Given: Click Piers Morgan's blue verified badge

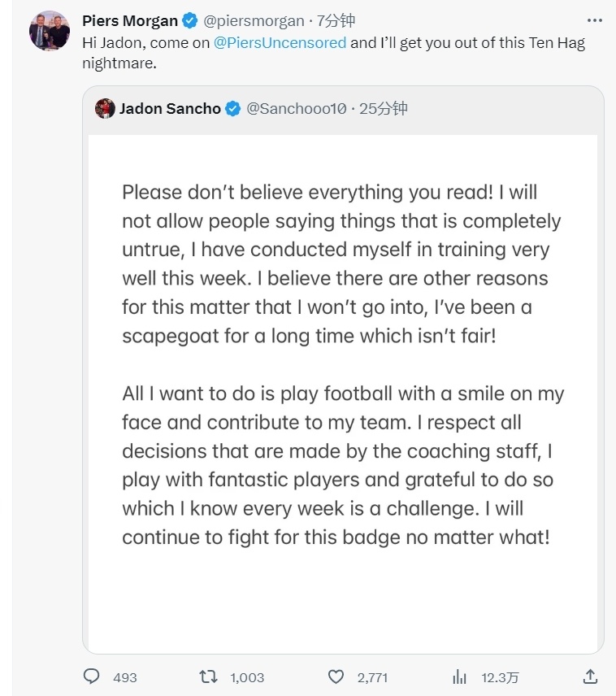Looking at the screenshot, I should pos(190,21).
